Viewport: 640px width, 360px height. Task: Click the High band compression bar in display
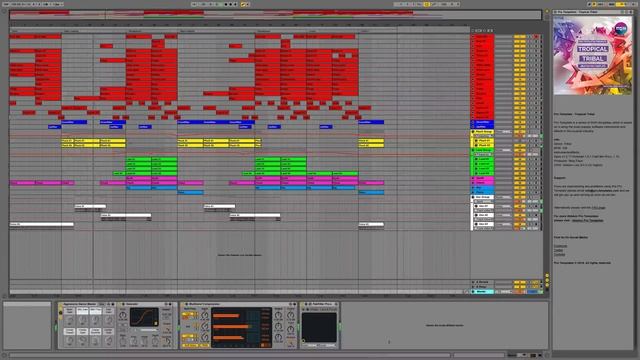[x=227, y=316]
